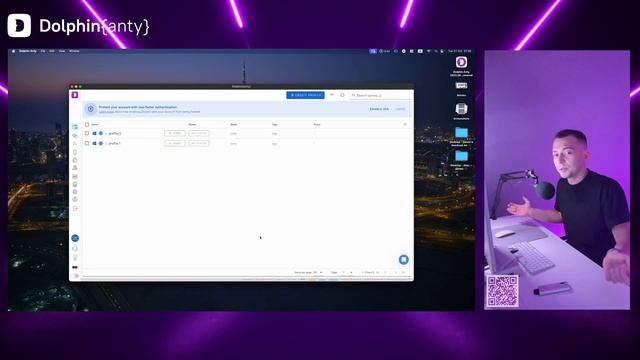Click the Start button for profile 2

175,133
